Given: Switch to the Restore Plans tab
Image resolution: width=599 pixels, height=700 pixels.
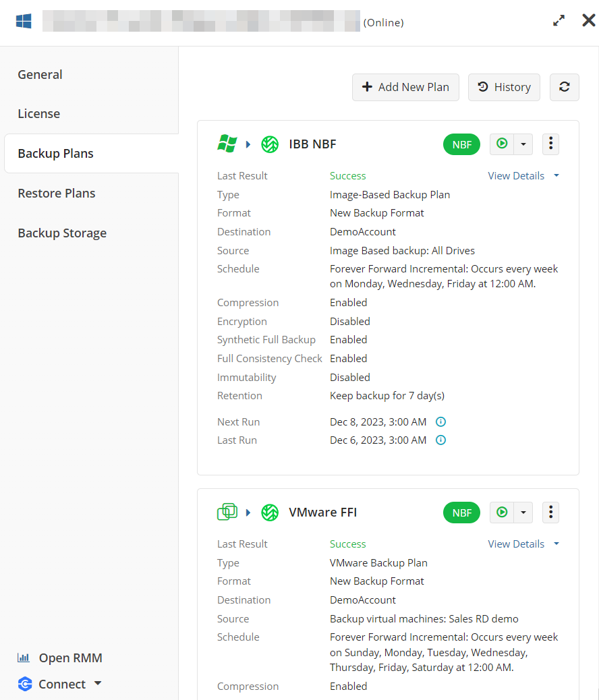Looking at the screenshot, I should (57, 193).
